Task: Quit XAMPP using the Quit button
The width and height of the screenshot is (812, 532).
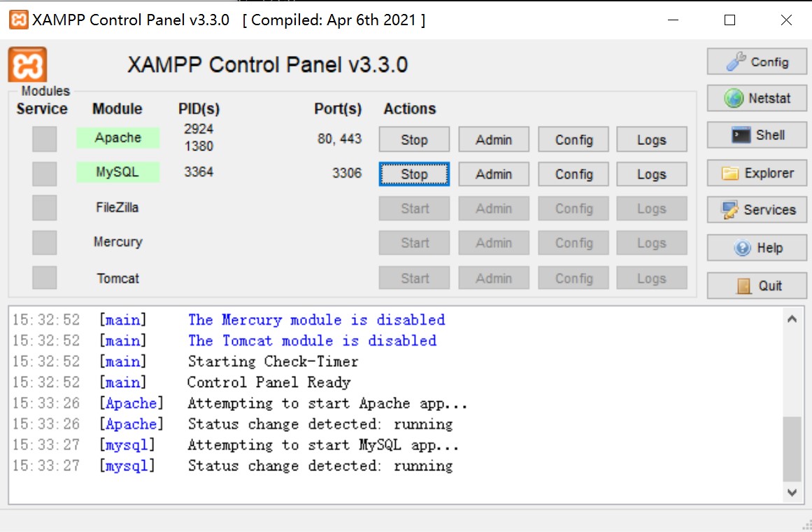Action: 757,286
